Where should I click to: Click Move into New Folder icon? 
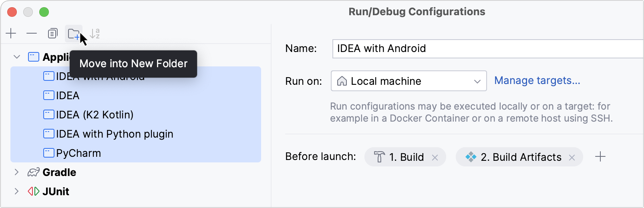(x=74, y=34)
